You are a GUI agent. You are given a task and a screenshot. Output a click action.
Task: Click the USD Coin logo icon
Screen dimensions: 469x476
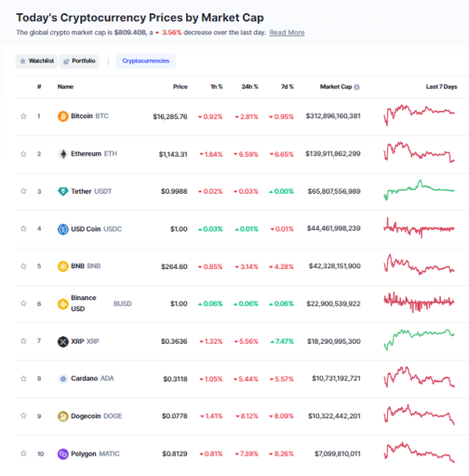[x=63, y=229]
